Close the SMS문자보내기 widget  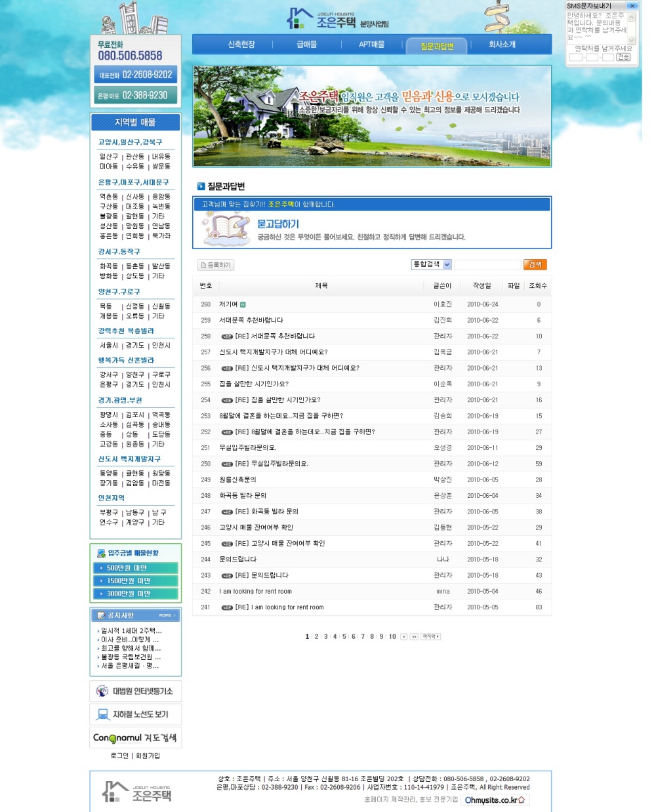(632, 6)
